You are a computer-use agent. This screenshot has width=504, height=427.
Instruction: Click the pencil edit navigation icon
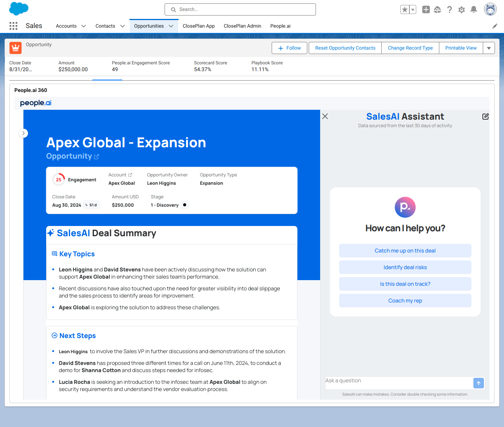click(x=495, y=26)
